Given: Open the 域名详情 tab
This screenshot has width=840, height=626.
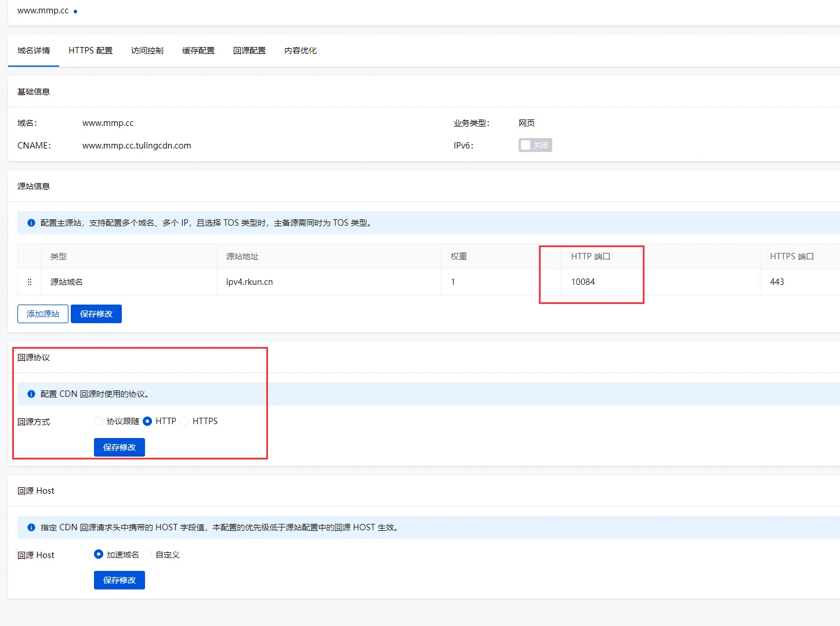Looking at the screenshot, I should (34, 50).
